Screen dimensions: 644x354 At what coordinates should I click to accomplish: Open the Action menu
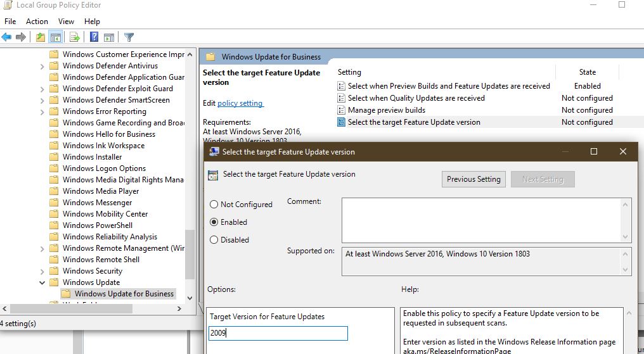point(37,22)
